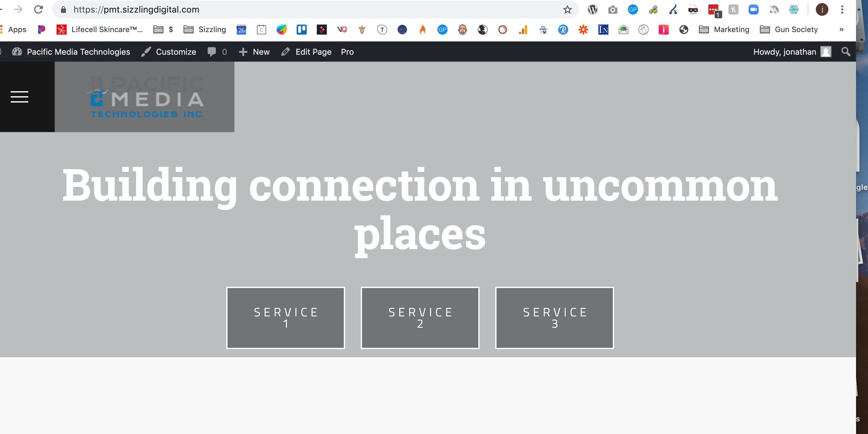This screenshot has height=434, width=868.
Task: Expand the hidden bookmarks overflow chevron
Action: (841, 29)
